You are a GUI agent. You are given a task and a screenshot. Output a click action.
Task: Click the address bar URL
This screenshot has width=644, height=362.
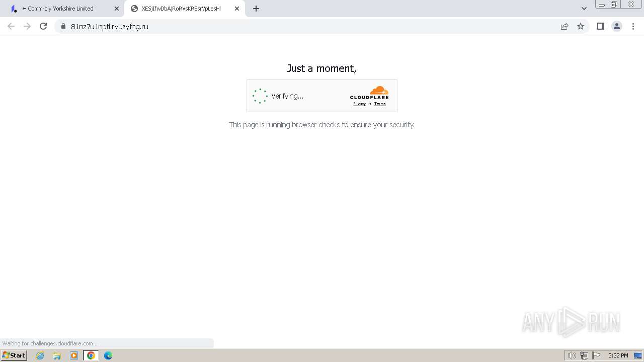pos(110,27)
